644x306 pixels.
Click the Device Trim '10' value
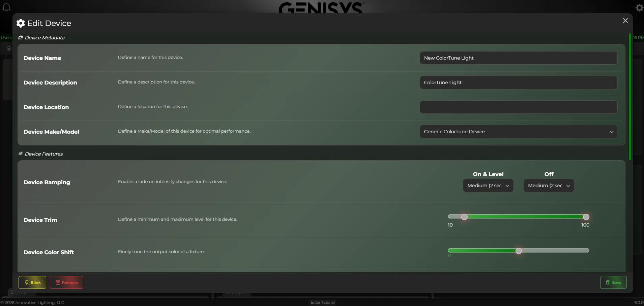(450, 225)
